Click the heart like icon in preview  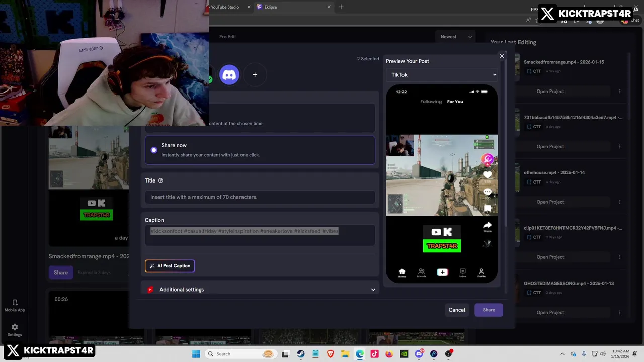click(x=487, y=175)
